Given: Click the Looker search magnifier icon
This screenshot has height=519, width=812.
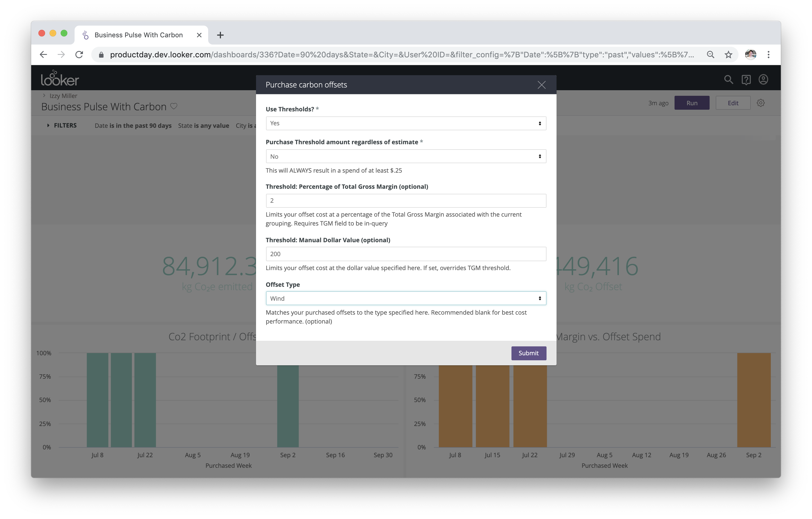Looking at the screenshot, I should (728, 80).
